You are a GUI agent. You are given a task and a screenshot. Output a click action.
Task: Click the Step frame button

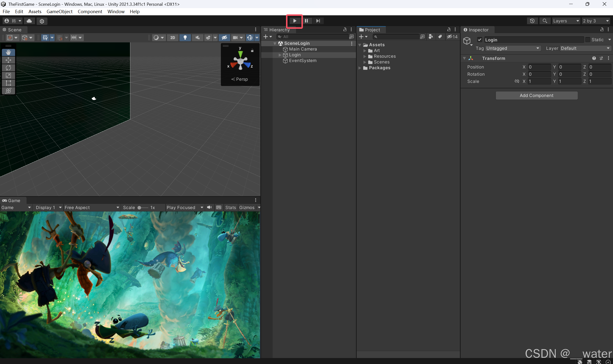[318, 21]
